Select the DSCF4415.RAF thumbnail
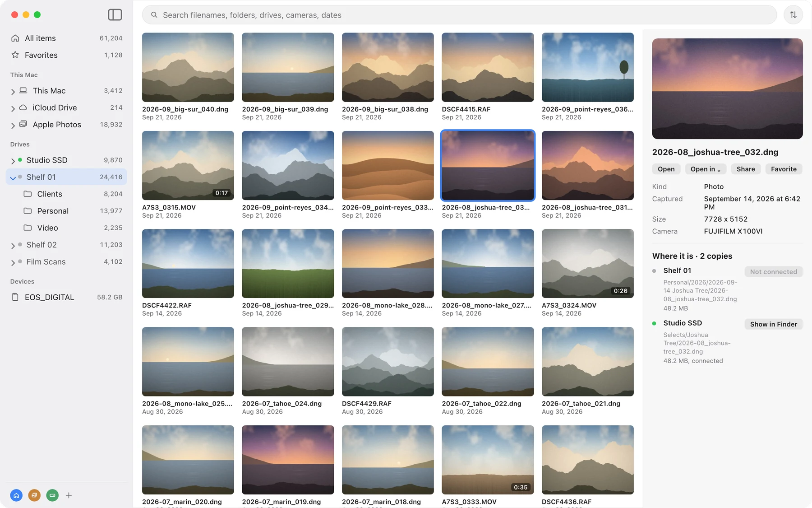 point(488,67)
